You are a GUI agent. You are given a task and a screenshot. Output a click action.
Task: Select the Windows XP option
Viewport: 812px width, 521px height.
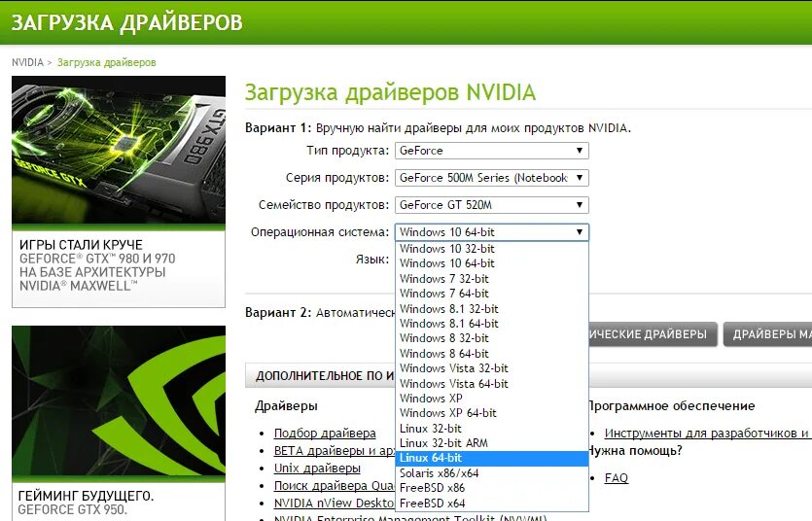point(491,399)
